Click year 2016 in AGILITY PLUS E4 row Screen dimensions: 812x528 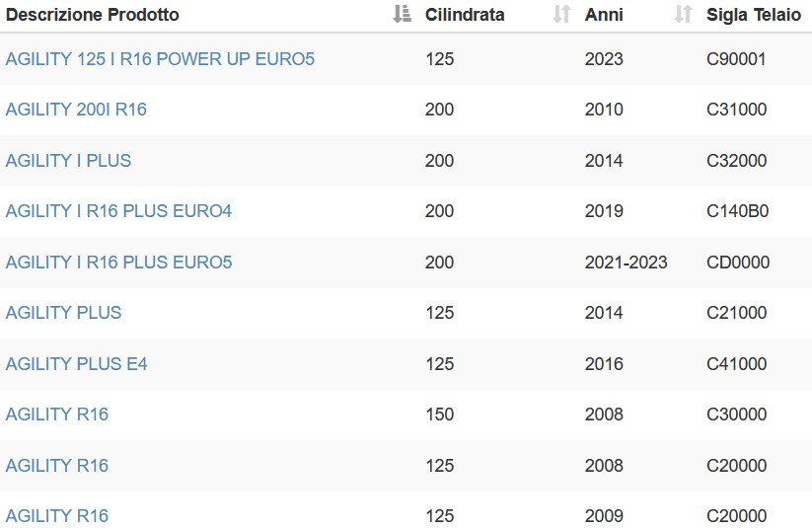tap(604, 364)
